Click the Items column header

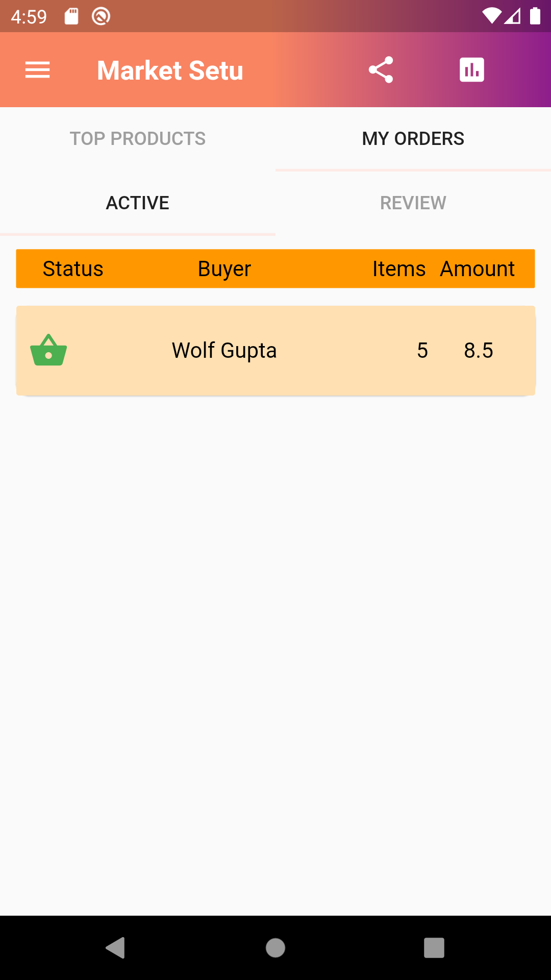click(x=399, y=269)
